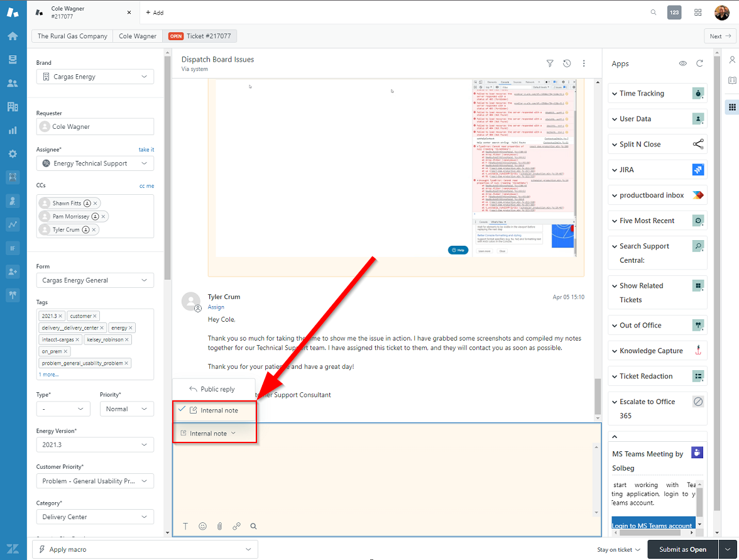Collapse the JIRA app section
The height and width of the screenshot is (560, 739).
[x=615, y=170]
